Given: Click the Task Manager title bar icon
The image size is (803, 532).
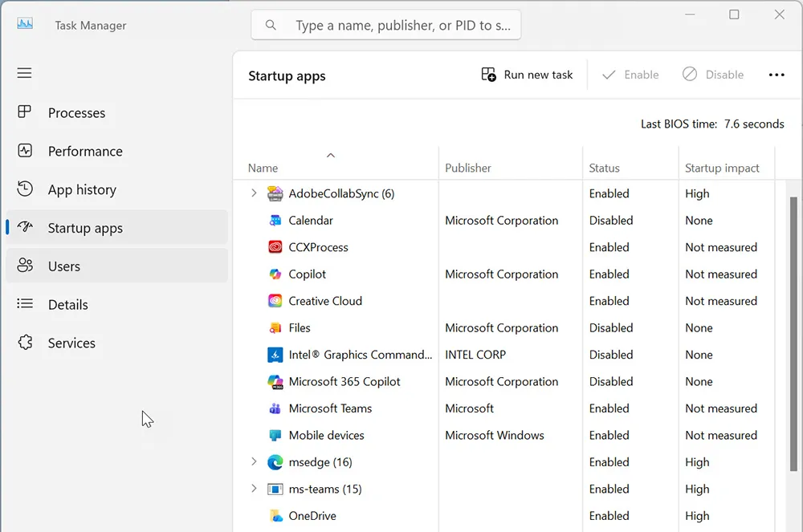Looking at the screenshot, I should [x=24, y=23].
